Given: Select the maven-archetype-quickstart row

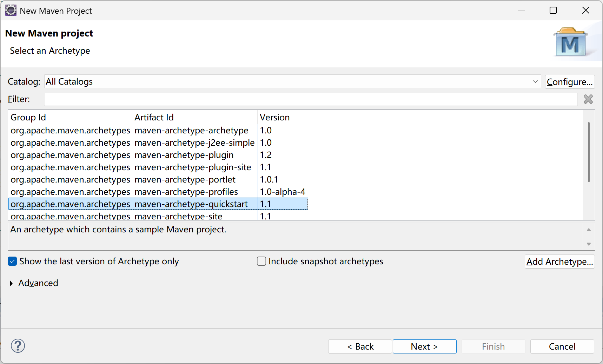Looking at the screenshot, I should coord(158,204).
